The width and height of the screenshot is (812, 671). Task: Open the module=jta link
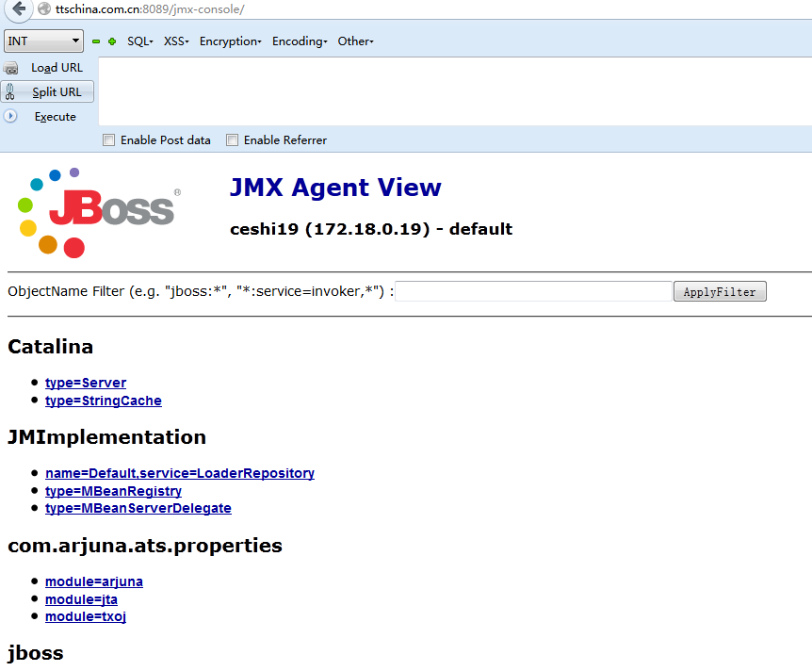click(x=81, y=599)
